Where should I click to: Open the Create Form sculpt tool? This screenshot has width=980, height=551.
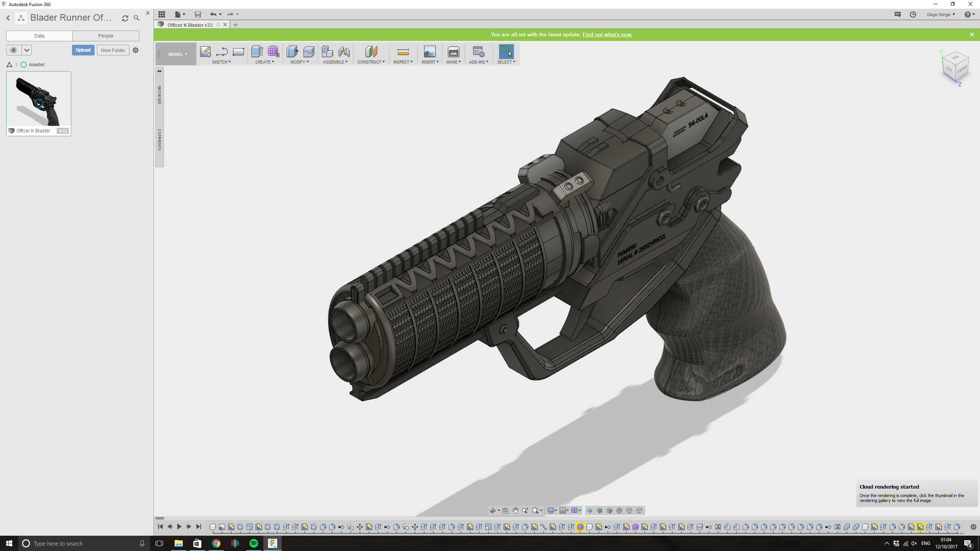pos(273,52)
